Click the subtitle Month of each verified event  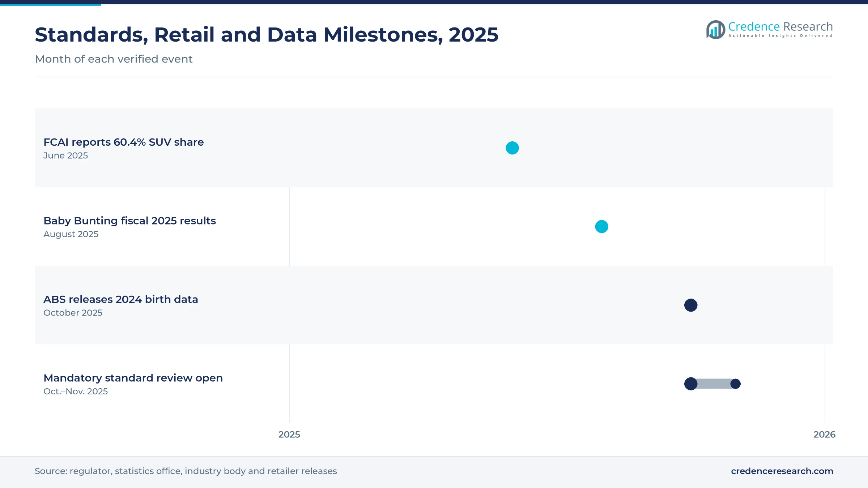pyautogui.click(x=114, y=59)
